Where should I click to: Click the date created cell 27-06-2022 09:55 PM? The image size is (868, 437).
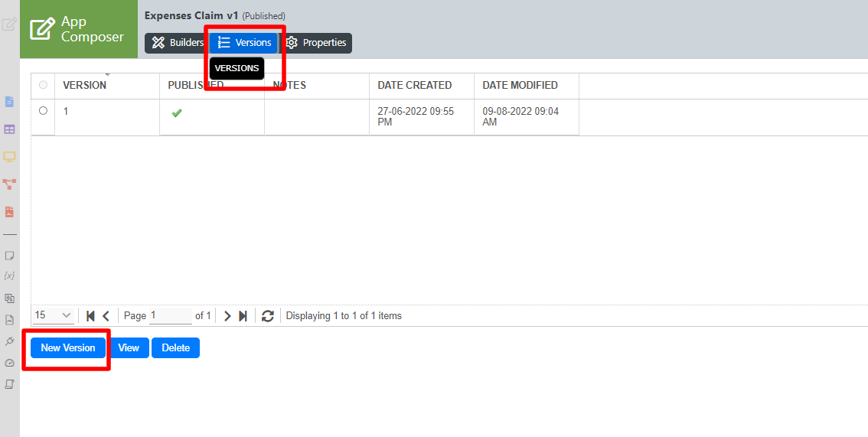[x=422, y=117]
